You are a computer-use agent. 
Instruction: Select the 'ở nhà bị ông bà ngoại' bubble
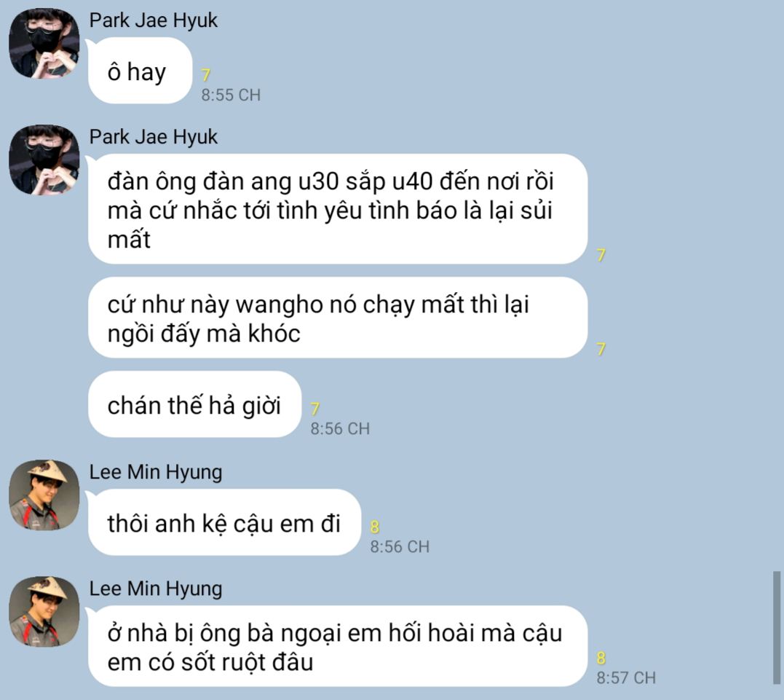click(x=338, y=646)
